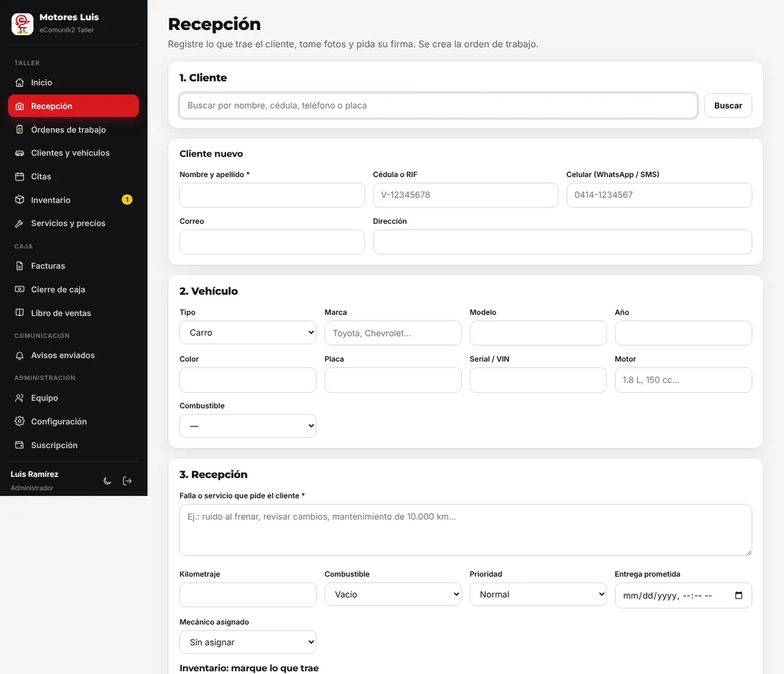Image resolution: width=784 pixels, height=674 pixels.
Task: Click the Citas calendar icon
Action: click(x=20, y=176)
